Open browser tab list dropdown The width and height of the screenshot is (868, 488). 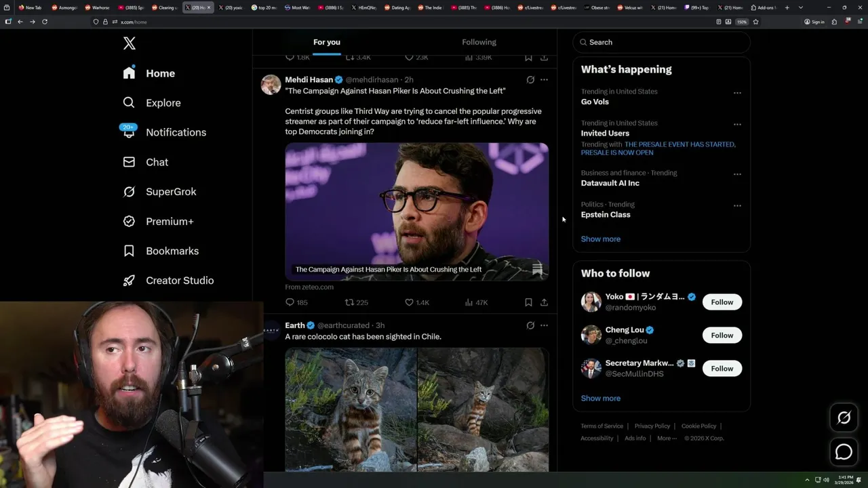tap(801, 7)
